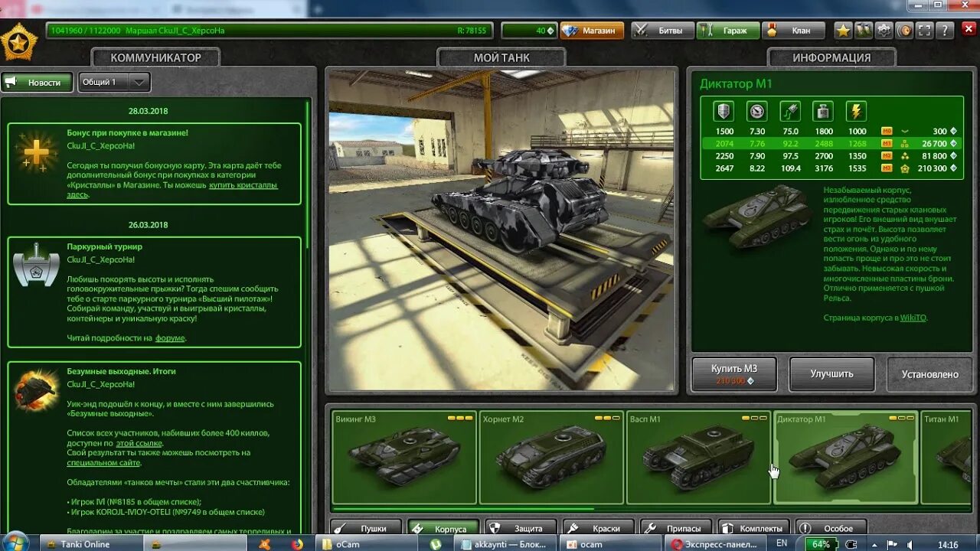Image resolution: width=980 pixels, height=551 pixels.
Task: Buy M3 with Купить М3 button
Action: point(734,374)
